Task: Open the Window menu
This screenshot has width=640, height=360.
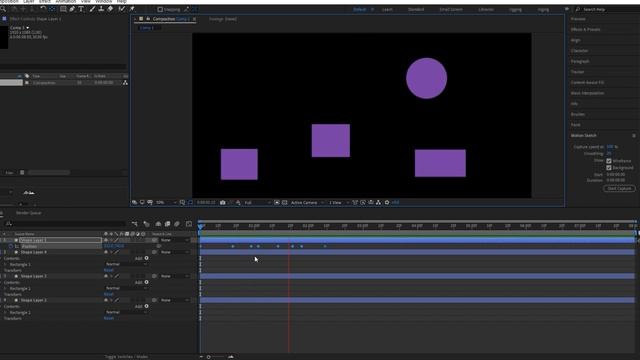Action: 103,2
